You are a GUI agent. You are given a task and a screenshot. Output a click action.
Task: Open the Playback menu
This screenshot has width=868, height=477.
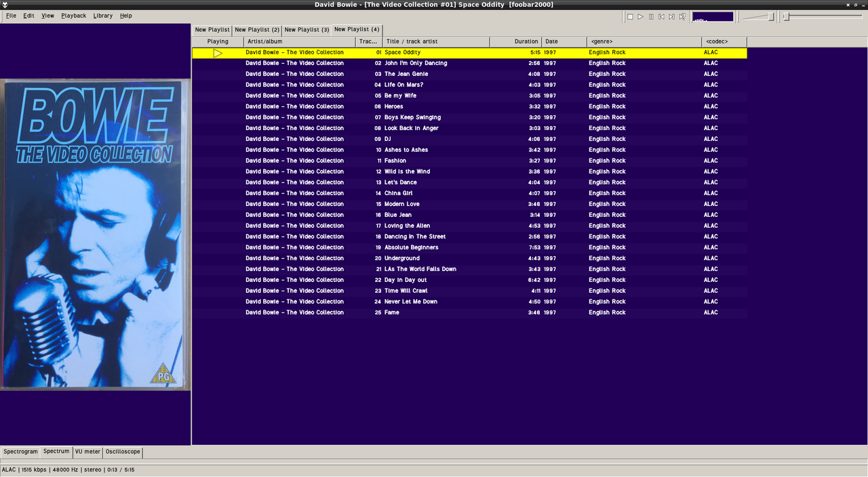pos(73,16)
